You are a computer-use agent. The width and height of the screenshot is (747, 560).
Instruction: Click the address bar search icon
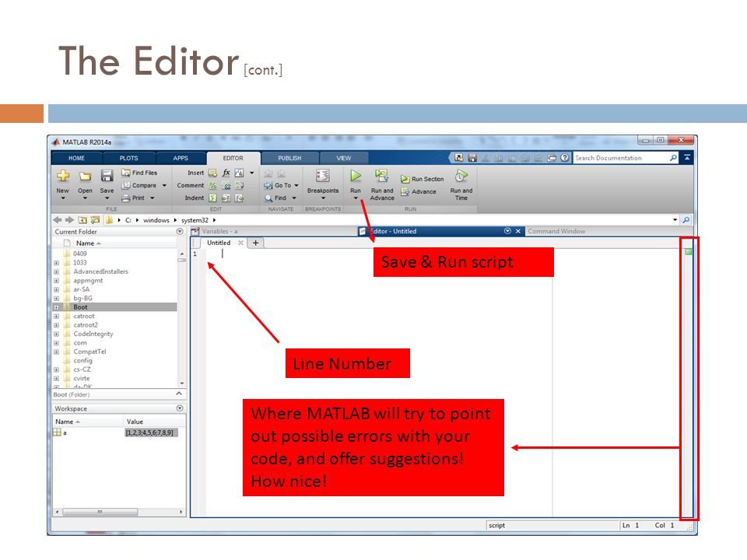coord(686,220)
